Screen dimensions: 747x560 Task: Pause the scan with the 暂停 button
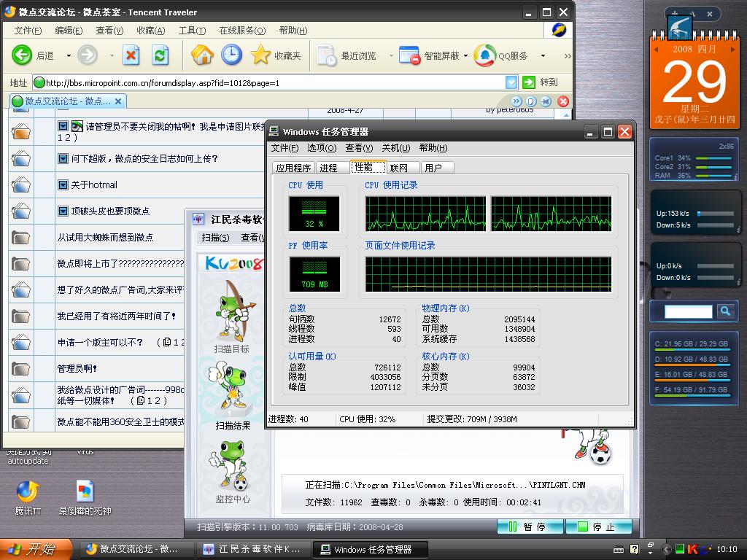click(x=530, y=526)
